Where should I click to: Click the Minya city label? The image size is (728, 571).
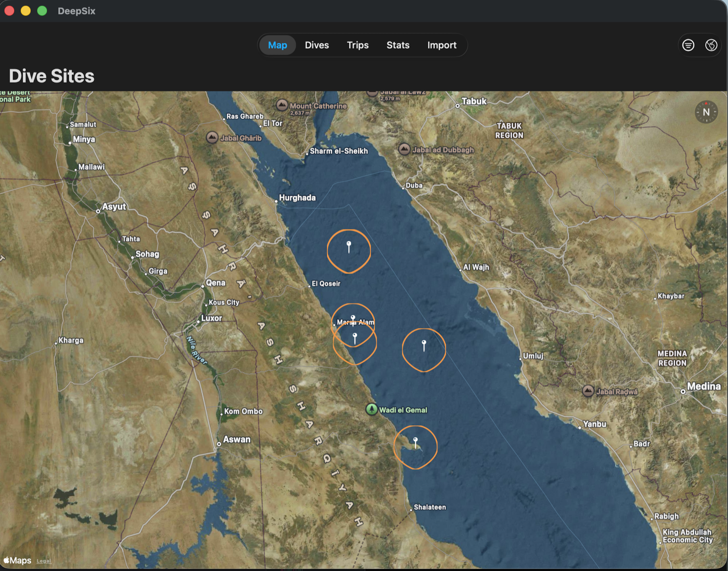click(x=84, y=139)
